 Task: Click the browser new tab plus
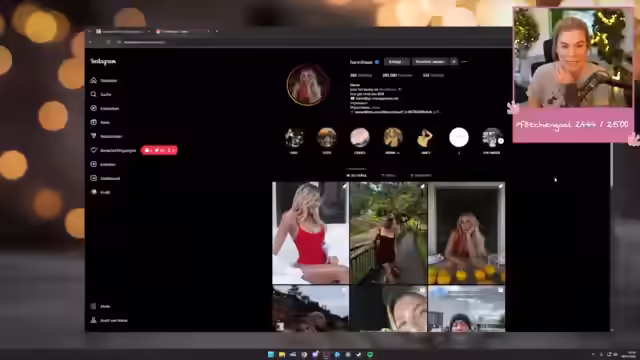coord(217,31)
